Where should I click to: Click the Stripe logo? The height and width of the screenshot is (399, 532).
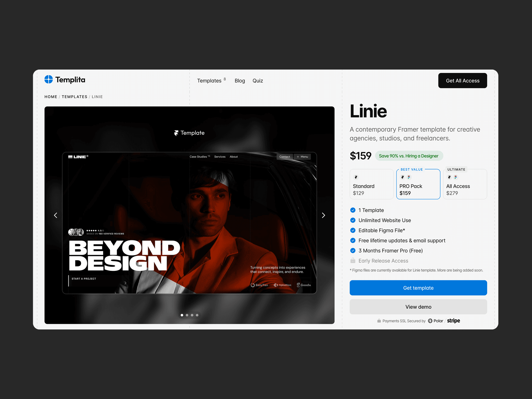[454, 321]
